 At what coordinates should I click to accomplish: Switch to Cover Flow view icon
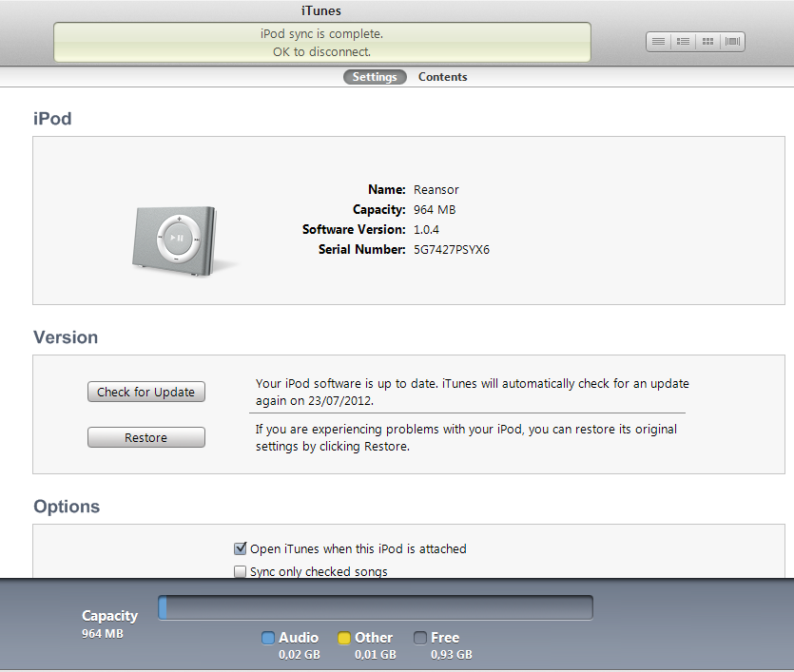pyautogui.click(x=732, y=42)
